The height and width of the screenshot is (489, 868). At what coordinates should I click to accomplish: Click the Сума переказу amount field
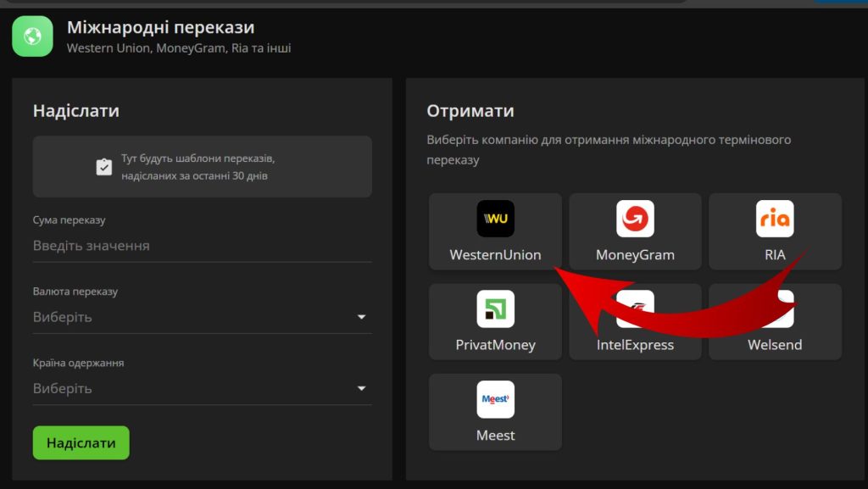coord(202,244)
